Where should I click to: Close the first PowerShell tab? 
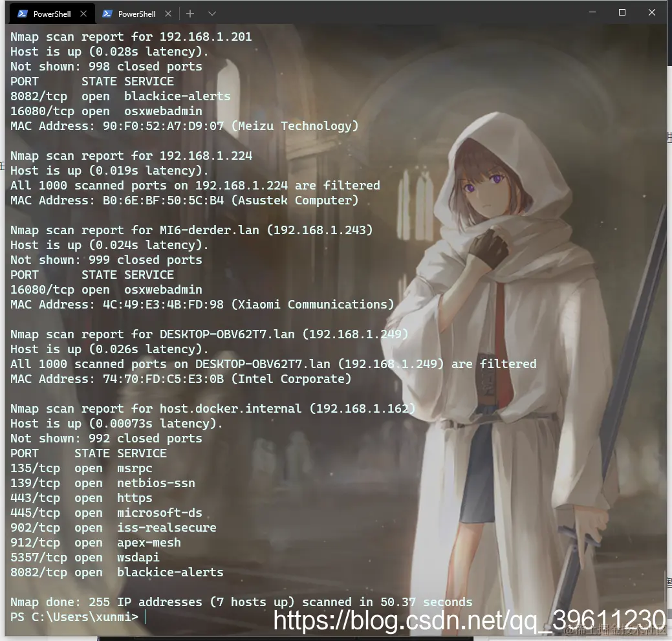coord(83,14)
